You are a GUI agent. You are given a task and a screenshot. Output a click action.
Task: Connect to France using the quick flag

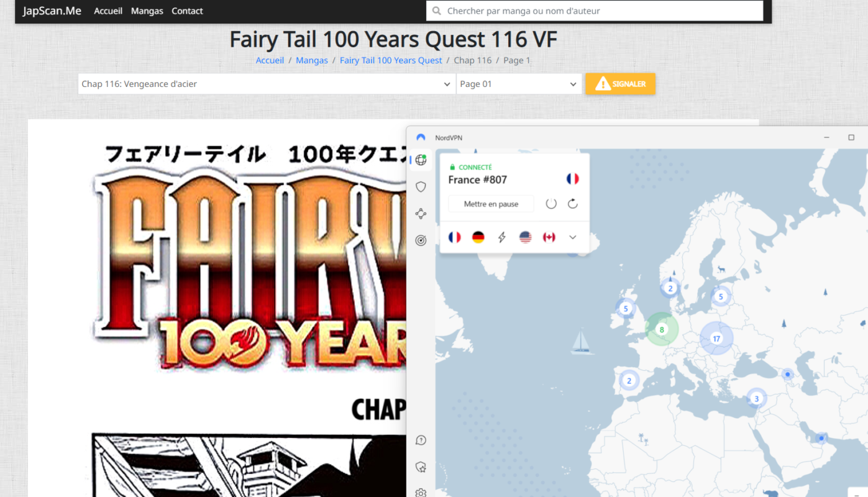pos(455,237)
